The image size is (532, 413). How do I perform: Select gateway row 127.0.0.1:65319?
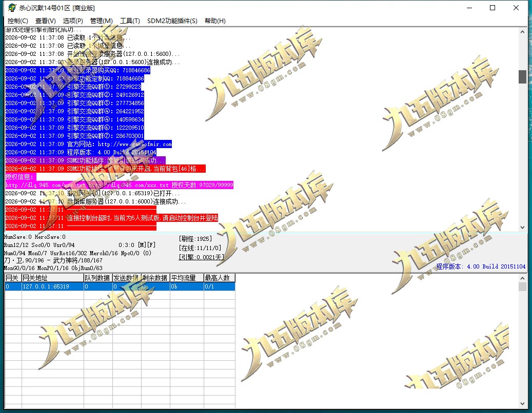click(120, 286)
